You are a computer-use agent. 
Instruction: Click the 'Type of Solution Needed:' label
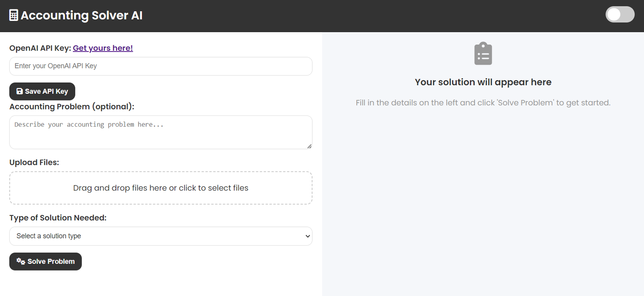(58, 218)
